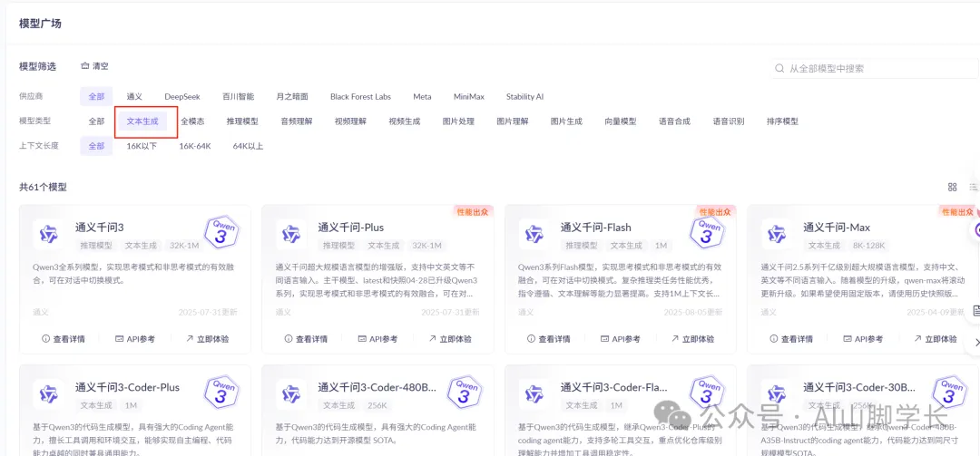Viewport: 980px width, 456px height.
Task: Select 图片处理 model type
Action: pyautogui.click(x=459, y=121)
